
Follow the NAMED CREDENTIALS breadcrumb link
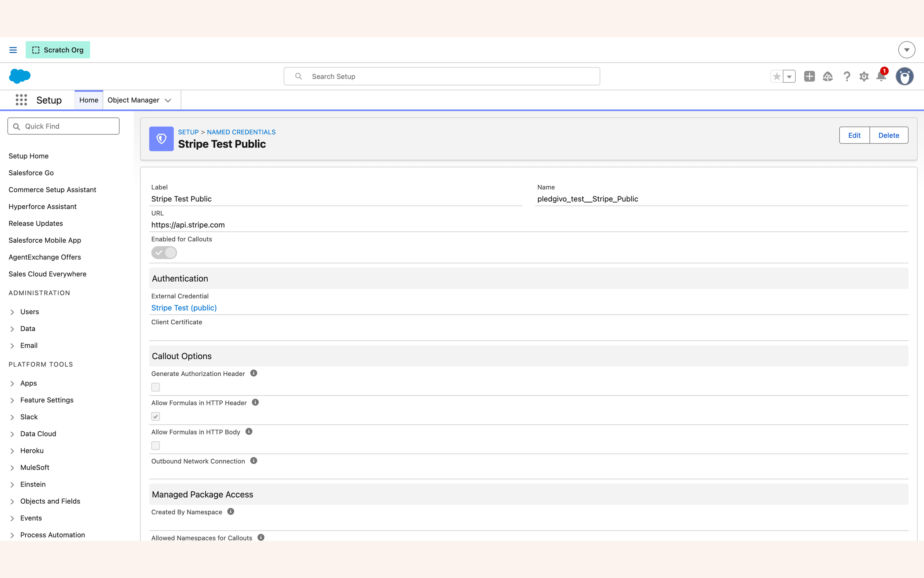coord(241,132)
